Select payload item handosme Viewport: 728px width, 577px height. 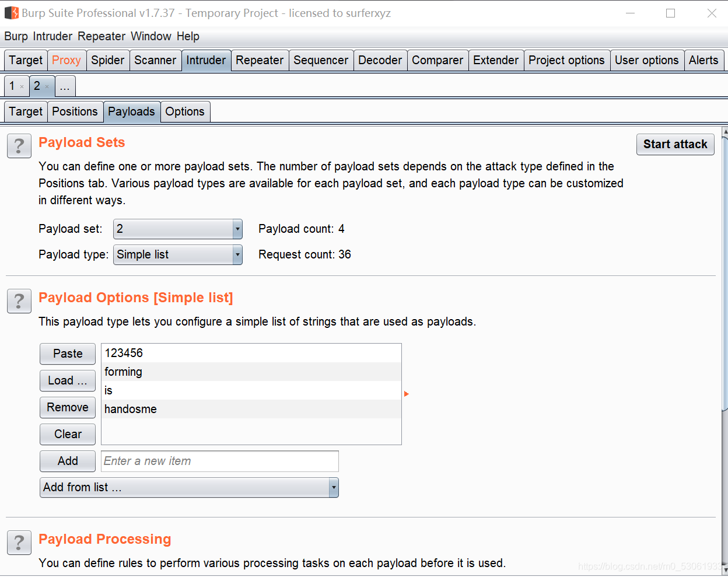pos(251,409)
